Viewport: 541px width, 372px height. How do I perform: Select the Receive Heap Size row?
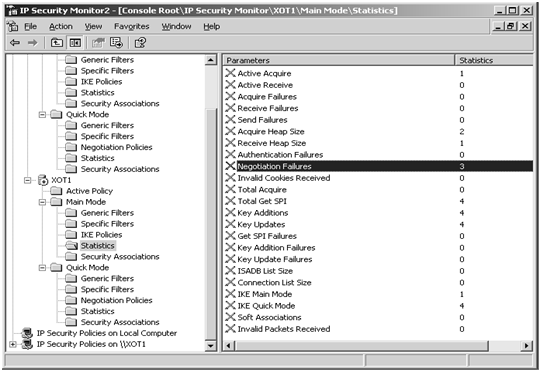pyautogui.click(x=379, y=143)
